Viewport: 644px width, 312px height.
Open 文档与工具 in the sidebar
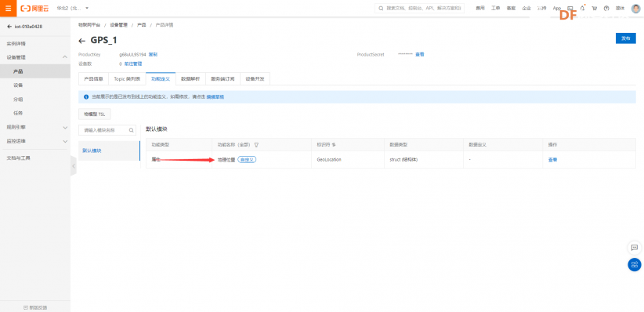pos(19,158)
